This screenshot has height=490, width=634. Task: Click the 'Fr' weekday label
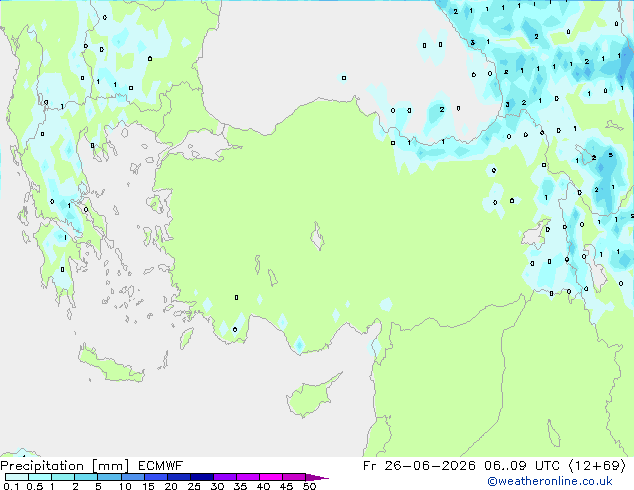coord(369,466)
